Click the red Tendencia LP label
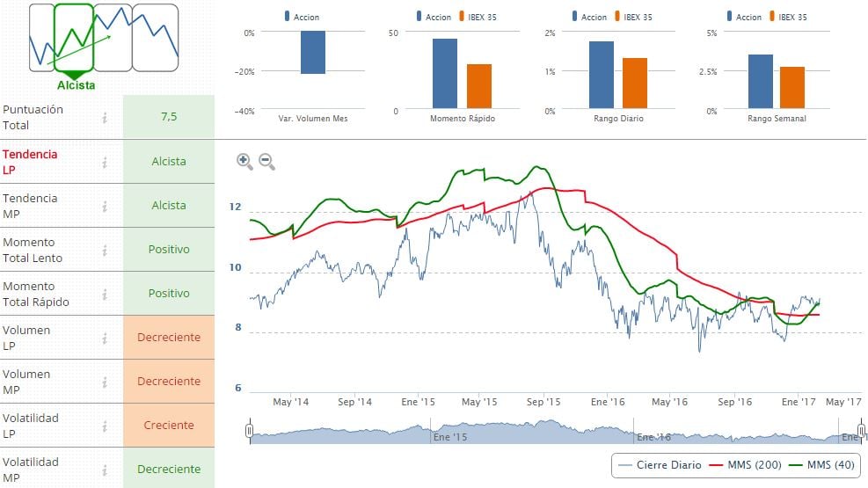The image size is (868, 488). 30,162
